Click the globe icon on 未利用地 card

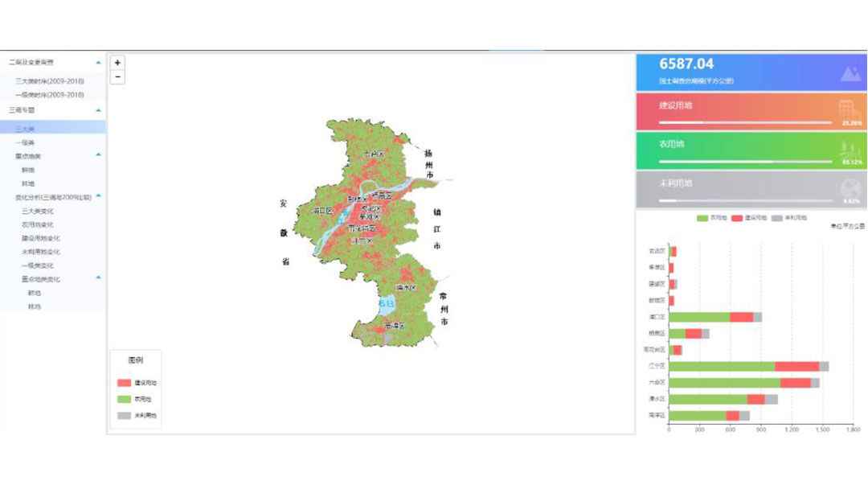coord(850,187)
